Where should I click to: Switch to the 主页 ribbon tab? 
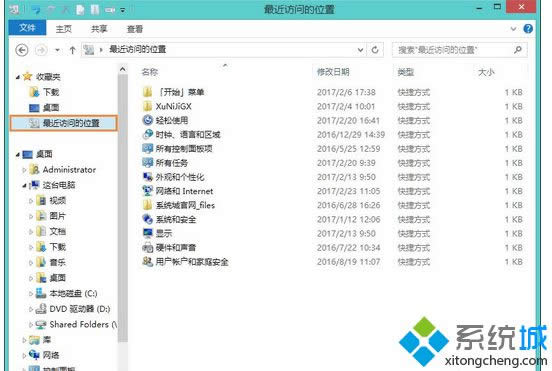[x=64, y=29]
